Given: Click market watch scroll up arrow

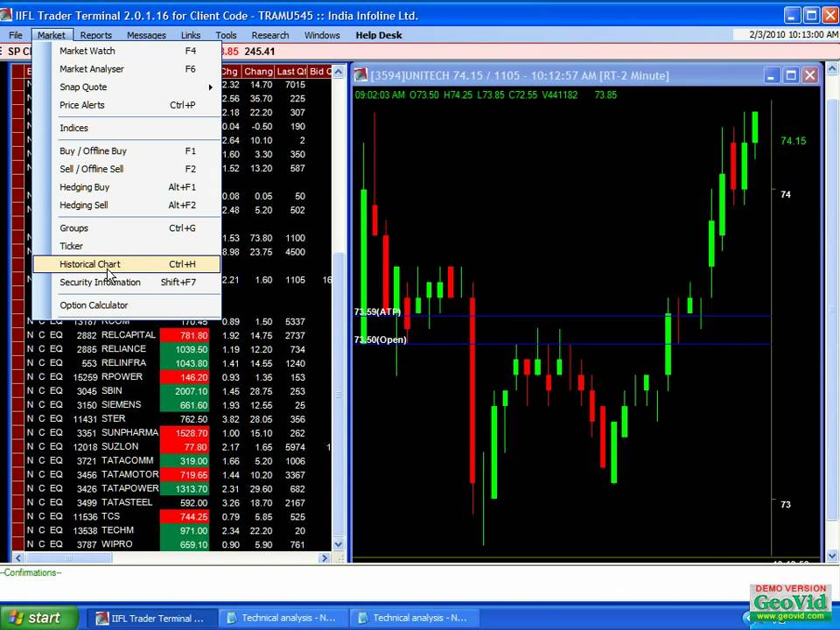Looking at the screenshot, I should (338, 71).
